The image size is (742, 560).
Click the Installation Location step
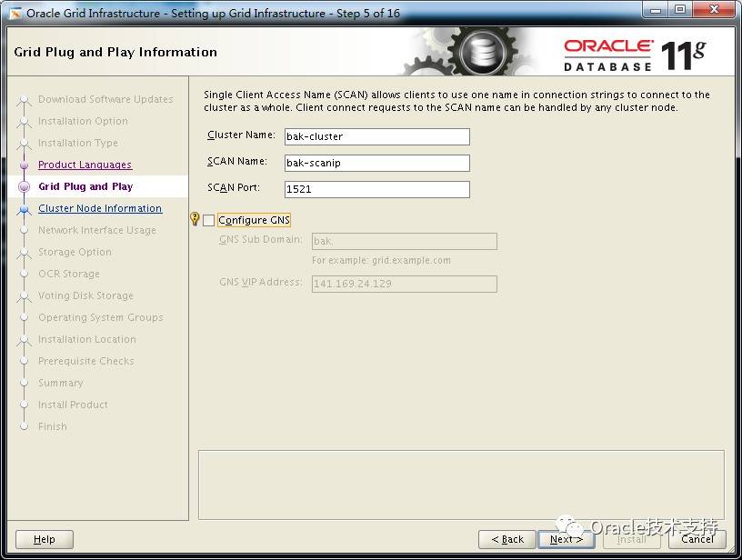point(87,339)
